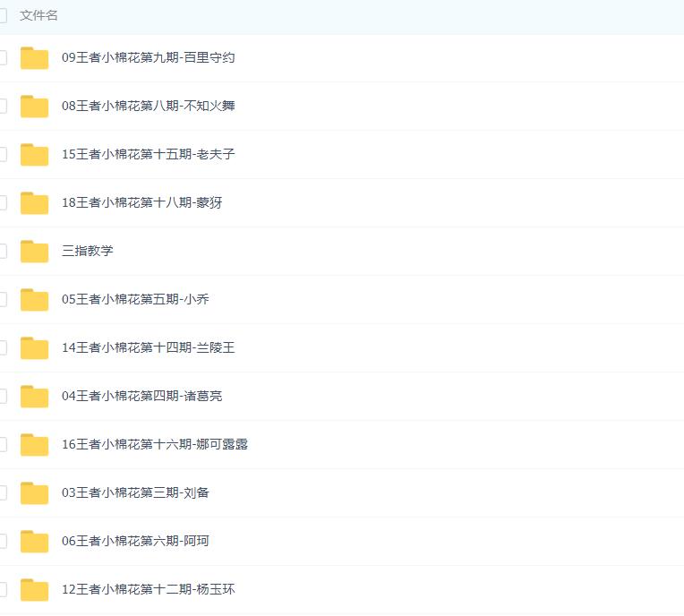Check the box for 15 老夫子 folder
This screenshot has height=616, width=684.
pyautogui.click(x=3, y=154)
